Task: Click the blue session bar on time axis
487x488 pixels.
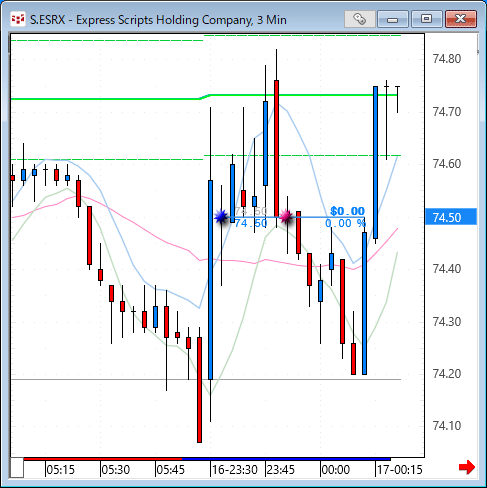Action: coord(286,459)
